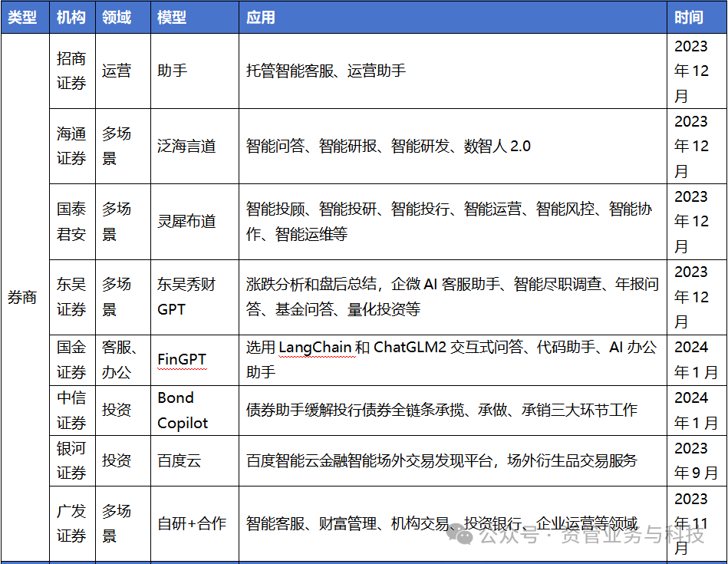Click the 类型 column header
728x564 pixels.
point(25,17)
